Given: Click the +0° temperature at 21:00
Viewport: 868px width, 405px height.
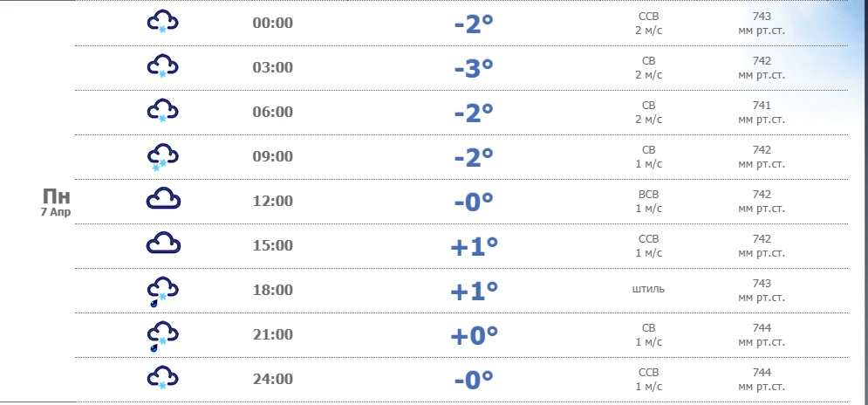Looking at the screenshot, I should point(474,335).
